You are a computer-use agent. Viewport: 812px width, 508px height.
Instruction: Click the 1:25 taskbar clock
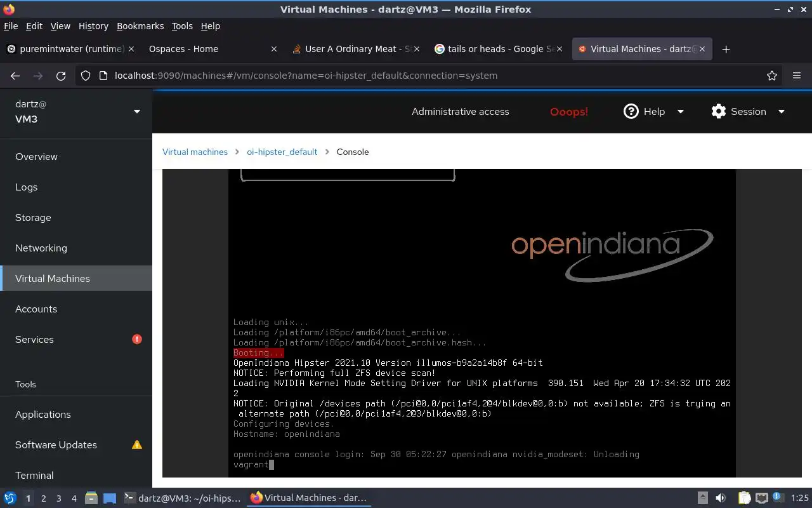[800, 498]
